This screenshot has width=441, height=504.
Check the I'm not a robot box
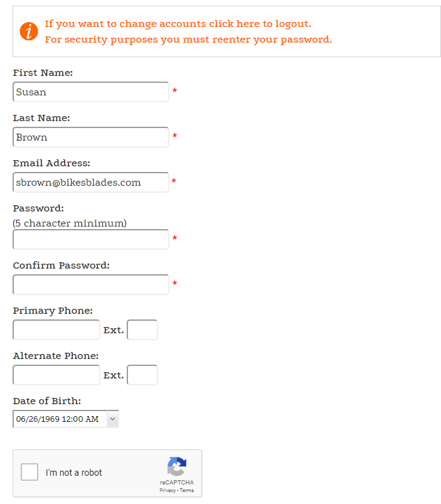pos(29,472)
